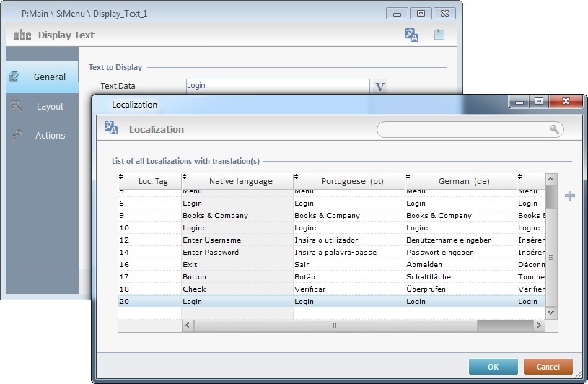Click the plus icon to add localization

(x=569, y=196)
